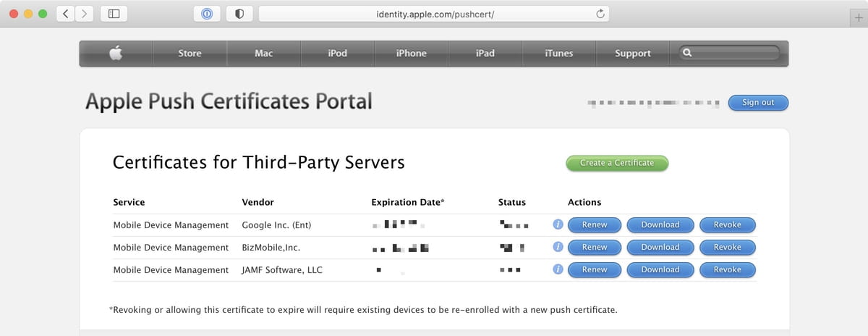Click the Expiration Date* column header
This screenshot has width=868, height=336.
coord(408,202)
